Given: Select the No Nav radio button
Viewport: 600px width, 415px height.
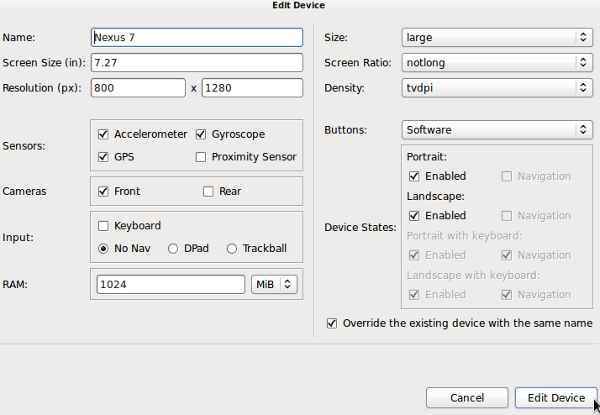Looking at the screenshot, I should pyautogui.click(x=103, y=248).
